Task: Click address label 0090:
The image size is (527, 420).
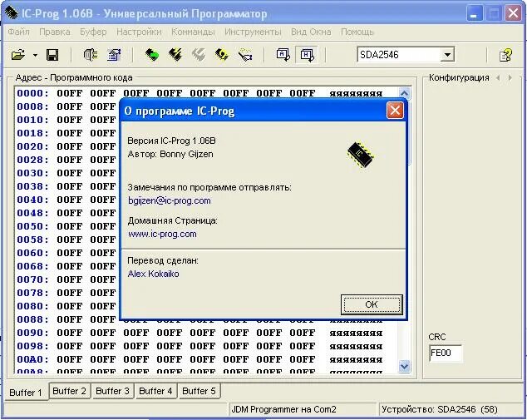Action: click(32, 333)
